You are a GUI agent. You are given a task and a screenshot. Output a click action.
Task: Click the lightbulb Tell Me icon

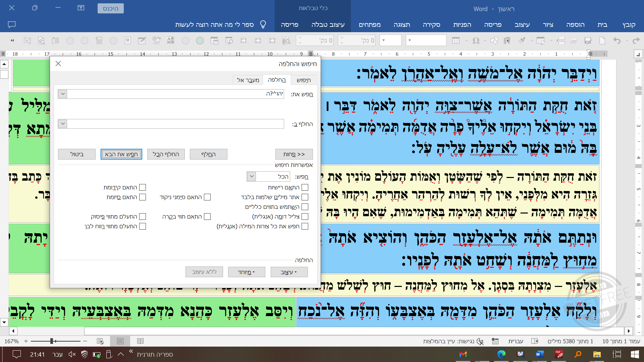point(263,24)
